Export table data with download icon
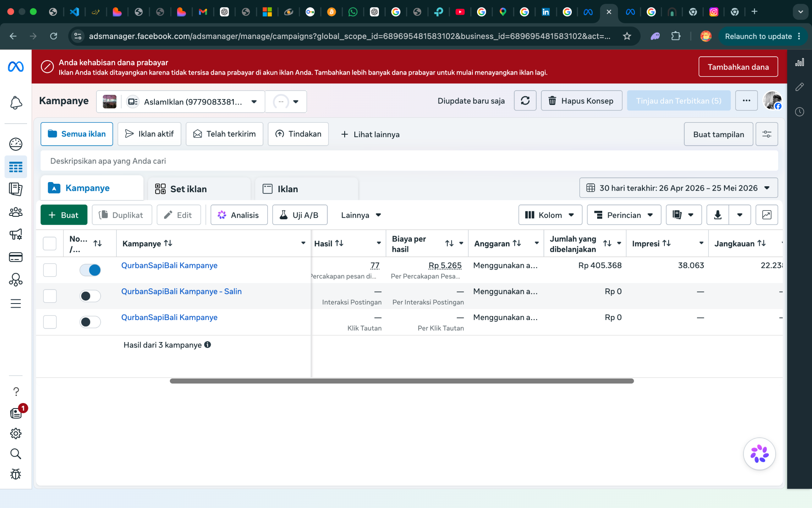 point(718,215)
